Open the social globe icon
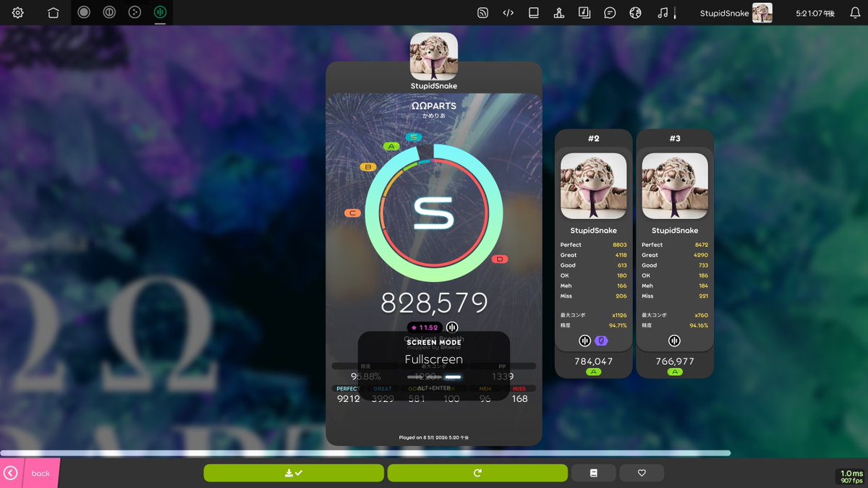The width and height of the screenshot is (868, 488). [x=635, y=13]
